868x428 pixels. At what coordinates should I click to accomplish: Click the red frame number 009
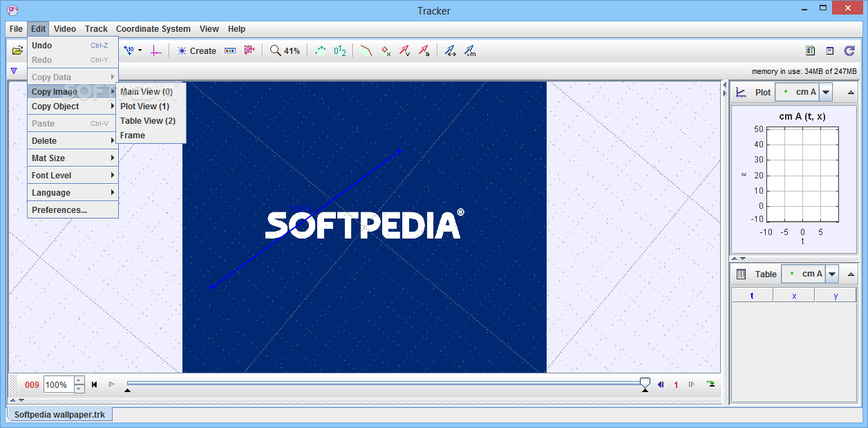point(32,385)
